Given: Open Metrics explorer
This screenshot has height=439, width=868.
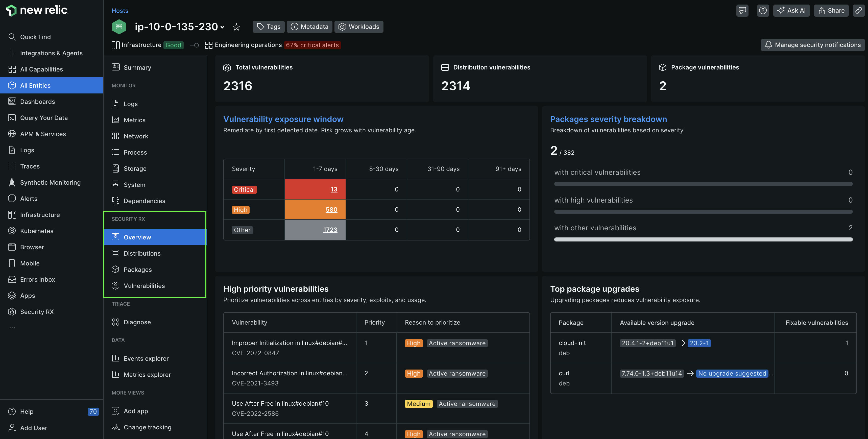Looking at the screenshot, I should click(155, 375).
